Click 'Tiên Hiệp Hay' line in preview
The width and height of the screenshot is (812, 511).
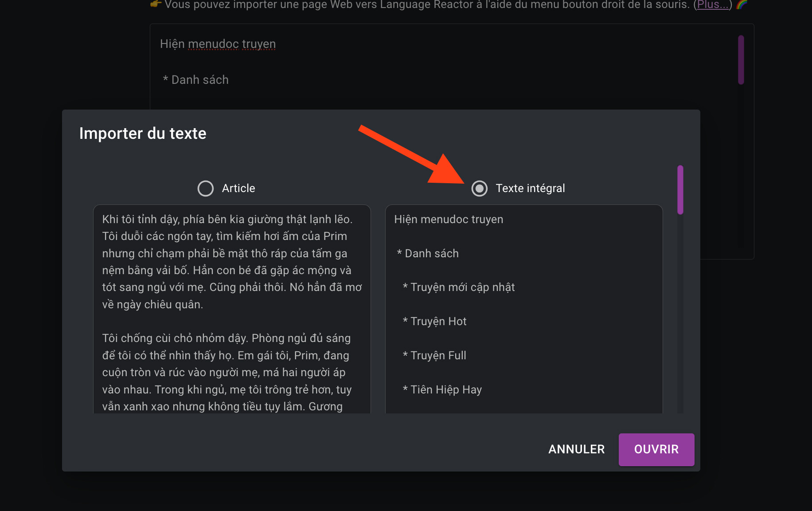click(442, 389)
